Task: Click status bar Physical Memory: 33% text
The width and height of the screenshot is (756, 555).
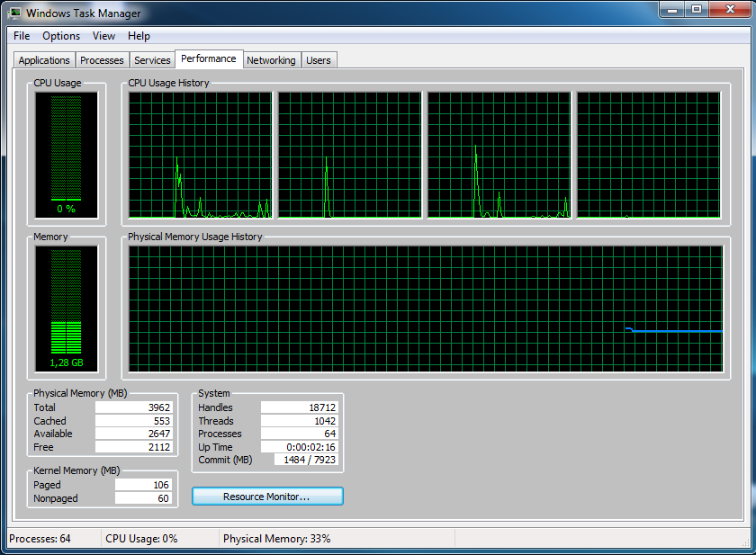Action: [x=277, y=539]
